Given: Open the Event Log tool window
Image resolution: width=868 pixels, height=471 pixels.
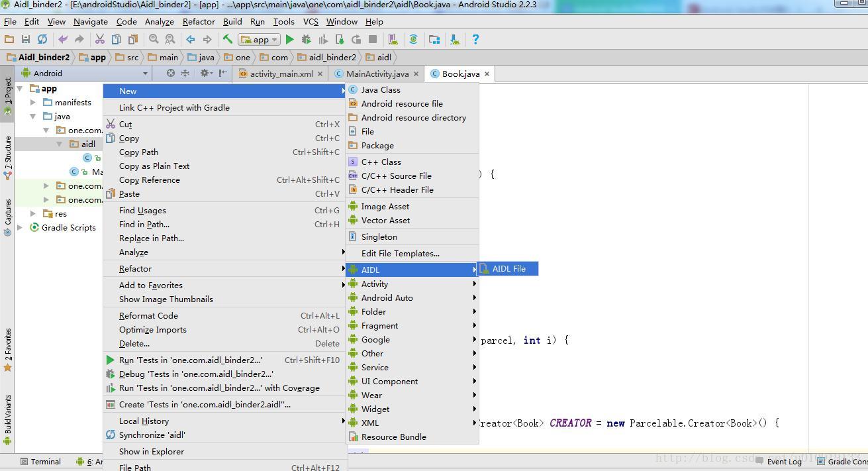Looking at the screenshot, I should 778,462.
